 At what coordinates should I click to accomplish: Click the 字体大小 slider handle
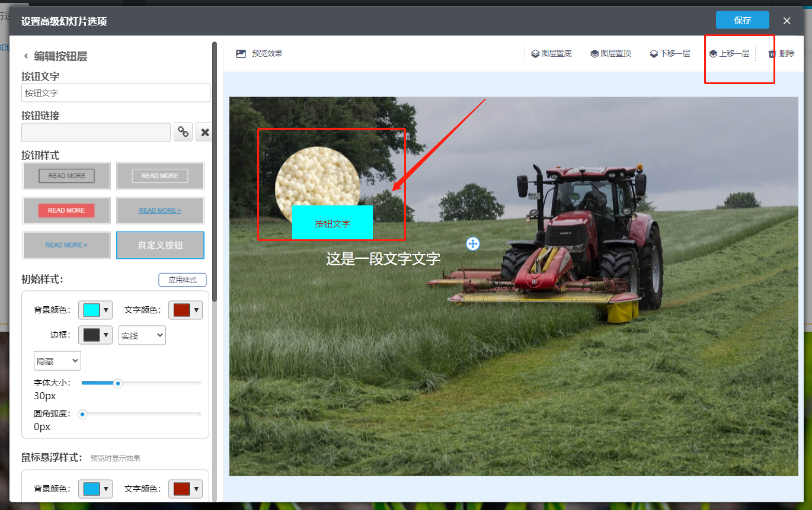(118, 384)
